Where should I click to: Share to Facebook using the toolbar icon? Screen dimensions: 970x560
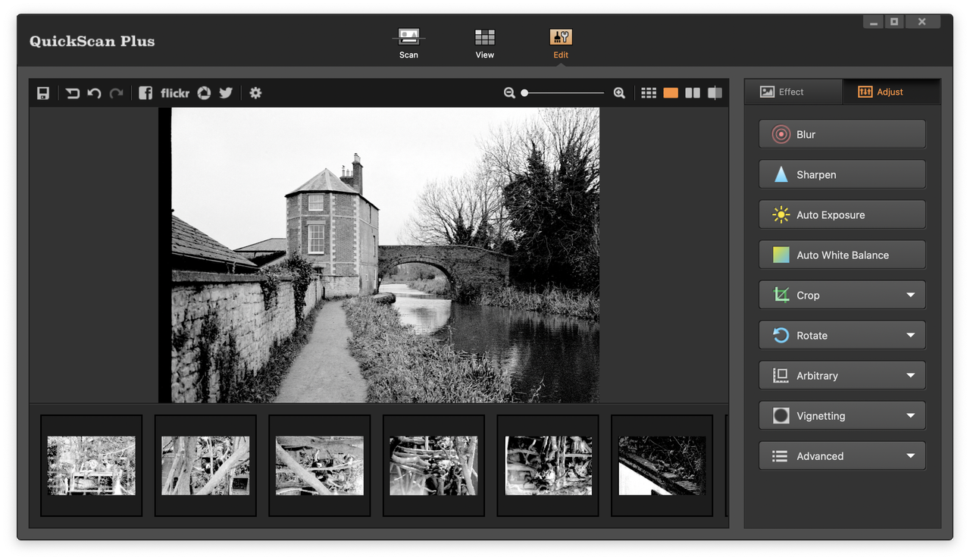[x=145, y=92]
